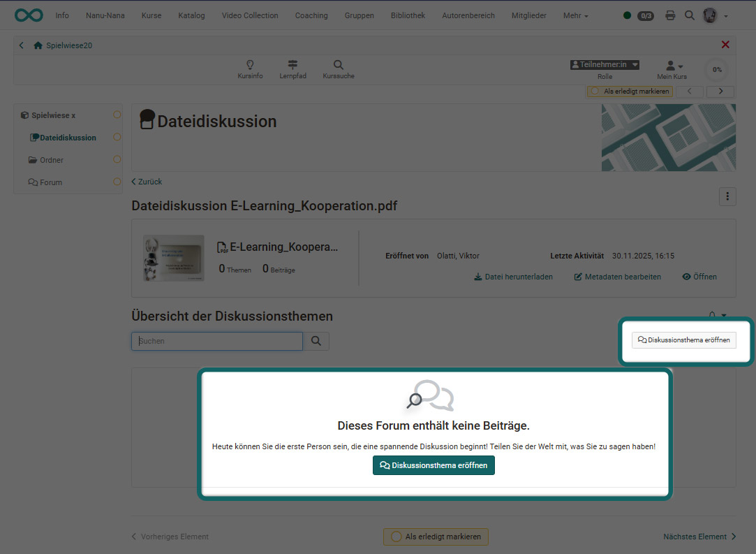Open Kursinfo lightbulb icon
Viewport: 756px width, 554px height.
coord(250,65)
